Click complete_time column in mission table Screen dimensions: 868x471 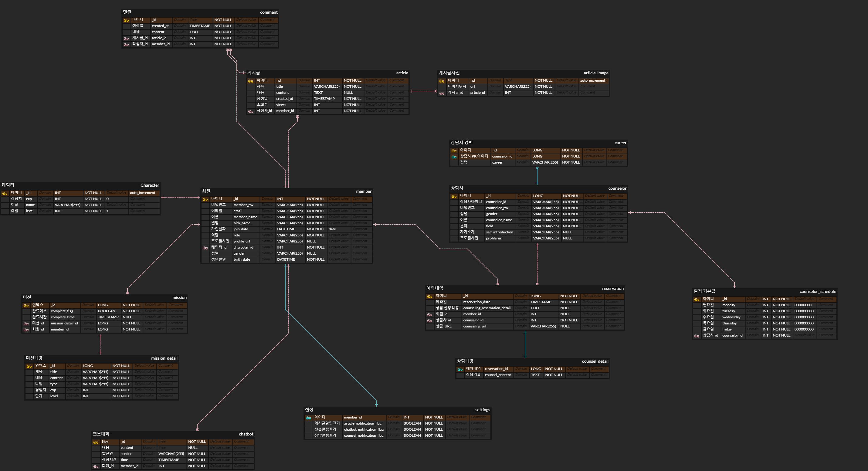[x=63, y=317]
